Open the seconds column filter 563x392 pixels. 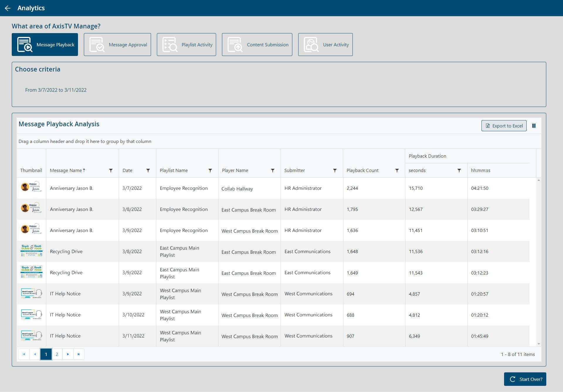coord(459,171)
